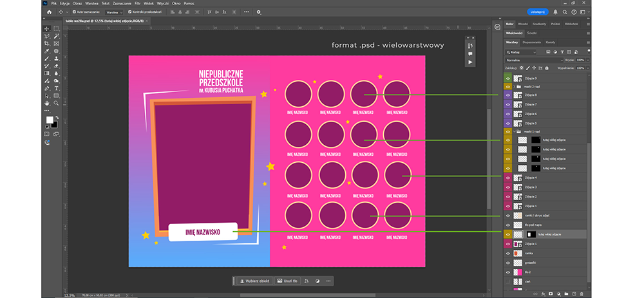Open the Move tool preset dropdown arrow
Image resolution: width=644 pixels, height=298 pixels.
[67, 12]
